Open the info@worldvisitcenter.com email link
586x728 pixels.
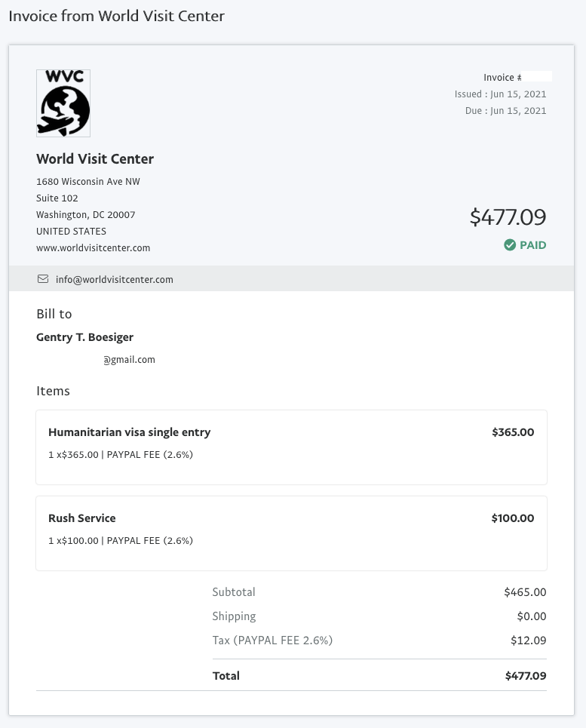tap(114, 279)
